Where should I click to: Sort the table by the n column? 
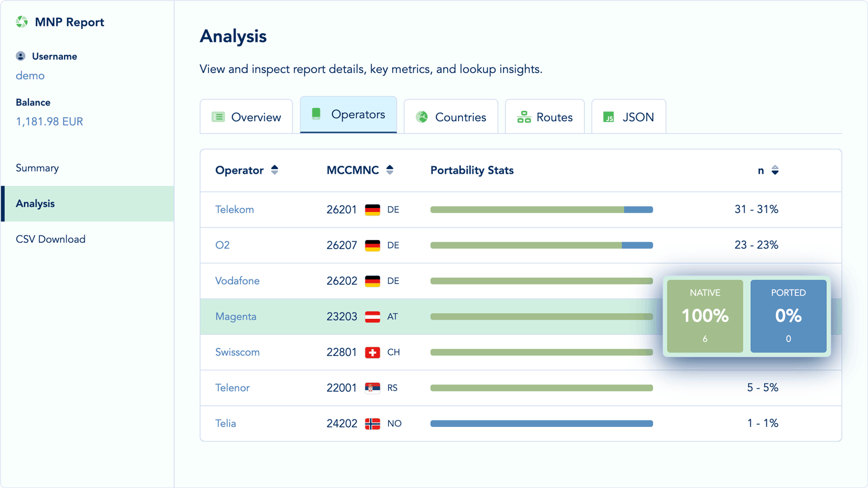pyautogui.click(x=775, y=170)
